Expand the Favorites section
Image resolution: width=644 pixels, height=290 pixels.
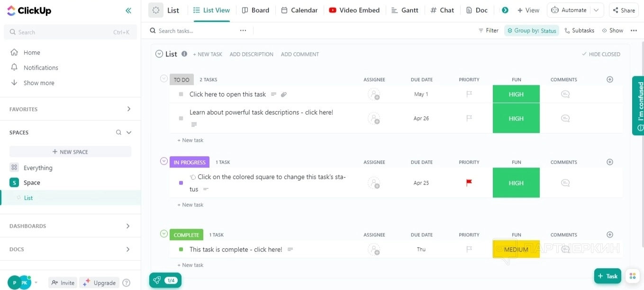(x=129, y=109)
